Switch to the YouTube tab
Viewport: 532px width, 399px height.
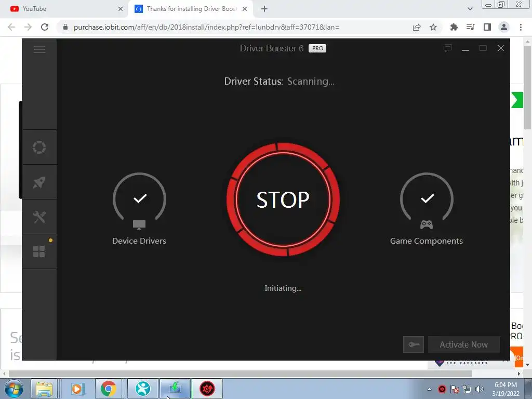click(x=64, y=9)
